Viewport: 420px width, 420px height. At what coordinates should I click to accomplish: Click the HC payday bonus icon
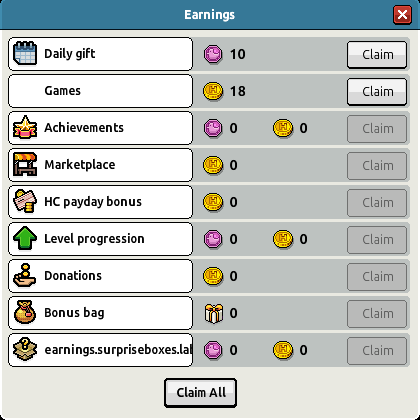pos(25,201)
